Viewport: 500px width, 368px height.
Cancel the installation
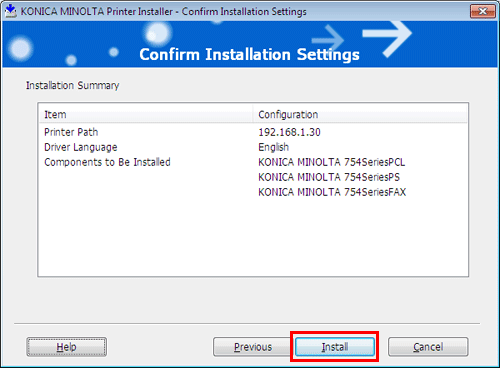428,347
